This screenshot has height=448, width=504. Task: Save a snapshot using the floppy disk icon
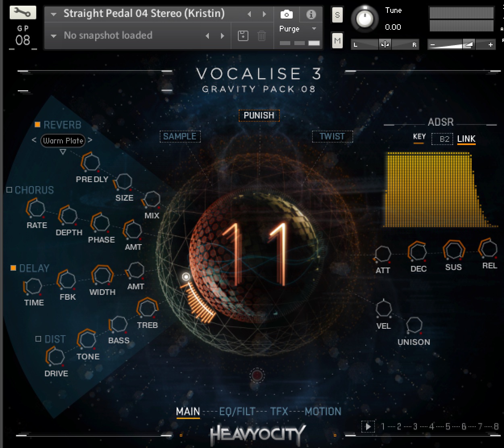(243, 36)
